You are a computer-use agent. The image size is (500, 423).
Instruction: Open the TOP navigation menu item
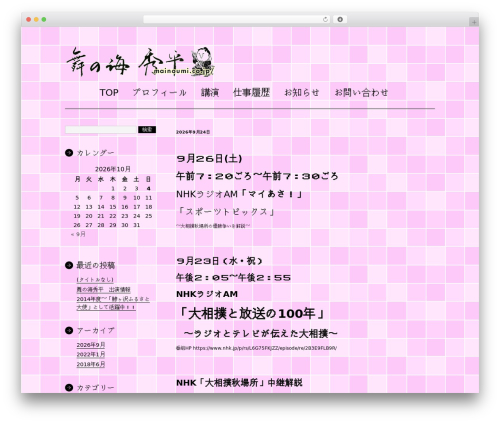[109, 93]
